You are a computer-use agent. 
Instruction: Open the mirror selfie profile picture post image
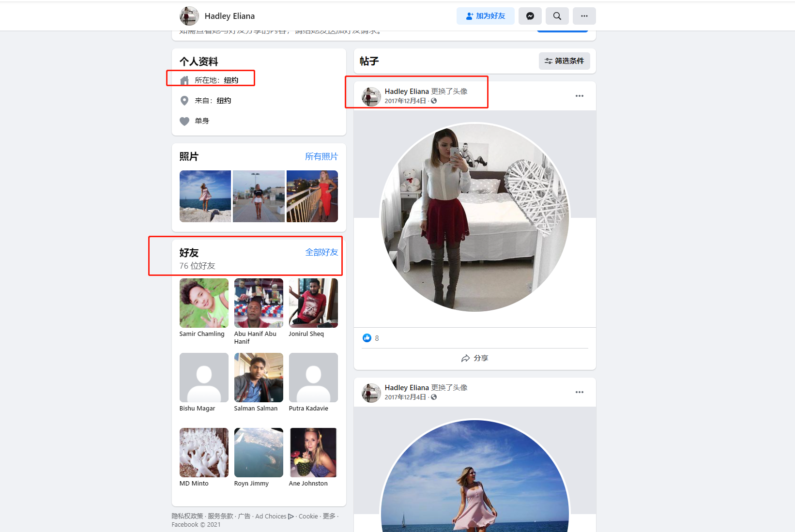point(475,217)
